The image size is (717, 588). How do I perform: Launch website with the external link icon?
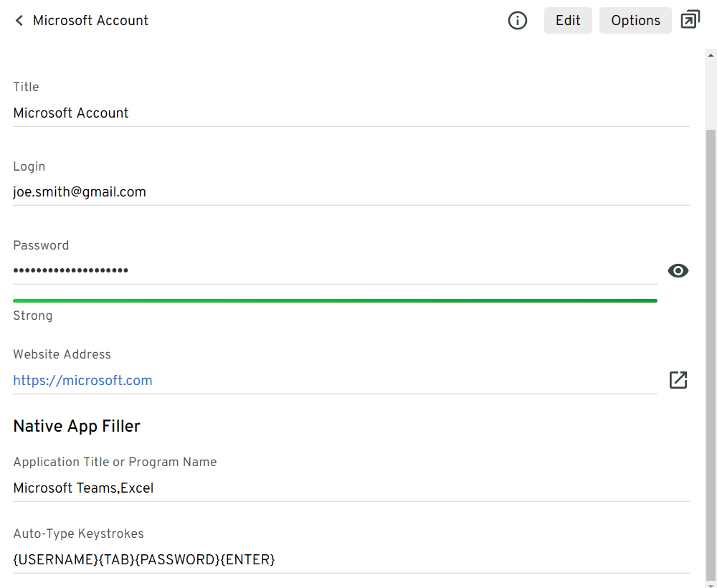678,380
